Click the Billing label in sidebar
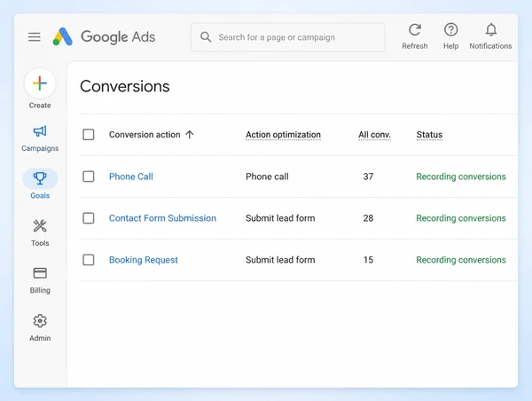Viewport: 532px width, 401px height. pyautogui.click(x=40, y=290)
